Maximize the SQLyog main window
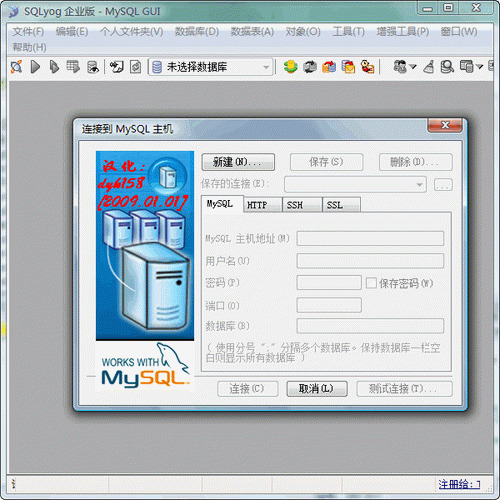 pyautogui.click(x=448, y=7)
